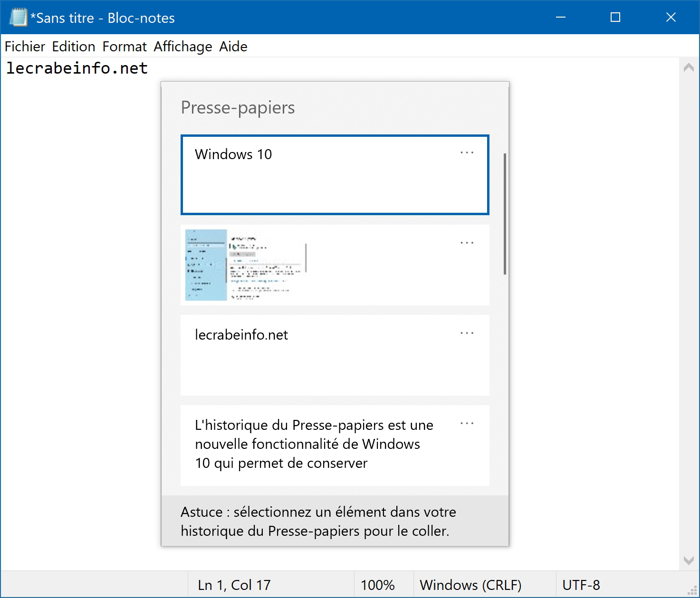This screenshot has height=598, width=700.
Task: Click the 'Astuce' tip text in clipboard panel
Action: click(318, 522)
